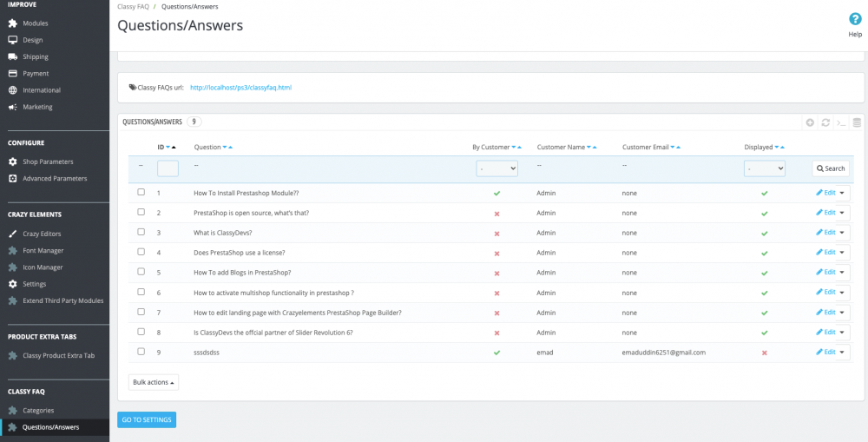Select checkbox for Crazyelements landing page question
The width and height of the screenshot is (868, 442).
click(141, 312)
